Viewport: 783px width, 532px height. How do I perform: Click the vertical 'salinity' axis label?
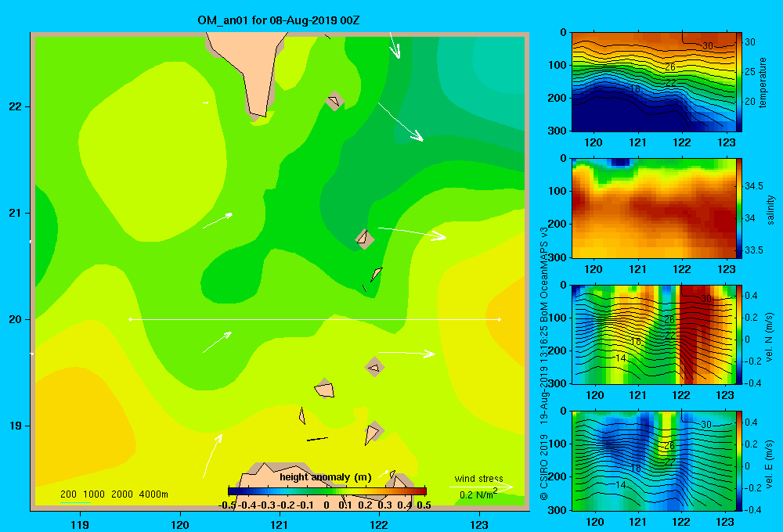point(770,210)
